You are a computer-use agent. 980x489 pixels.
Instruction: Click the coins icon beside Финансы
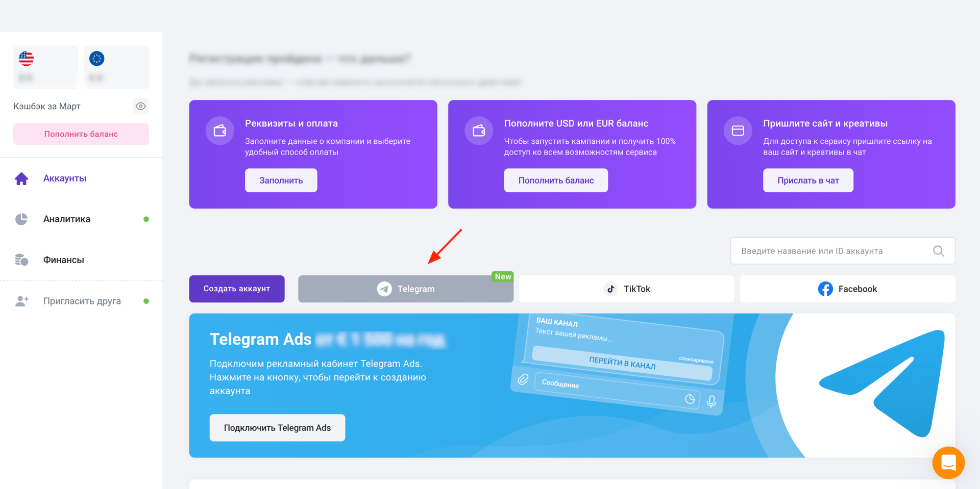click(x=21, y=260)
